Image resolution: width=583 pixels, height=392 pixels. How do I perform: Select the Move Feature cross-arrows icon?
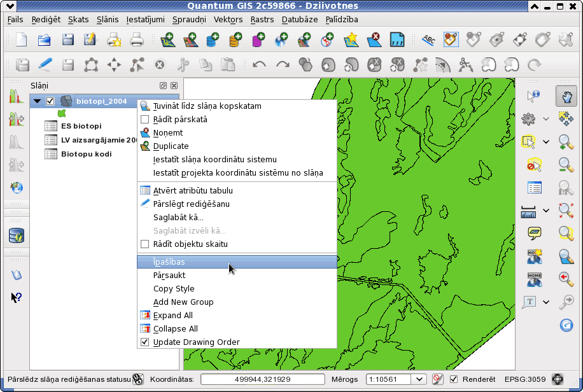coord(114,65)
